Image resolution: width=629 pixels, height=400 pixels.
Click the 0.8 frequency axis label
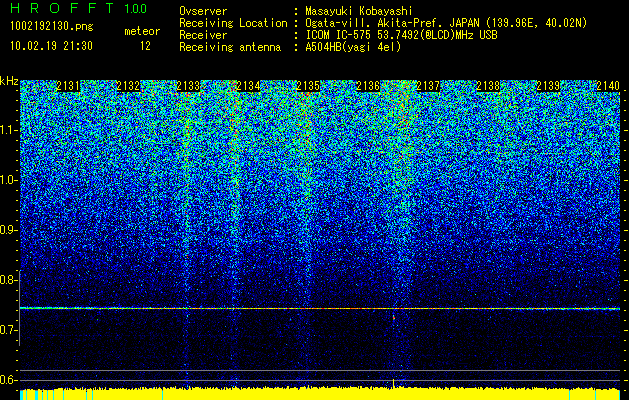[x=8, y=280]
